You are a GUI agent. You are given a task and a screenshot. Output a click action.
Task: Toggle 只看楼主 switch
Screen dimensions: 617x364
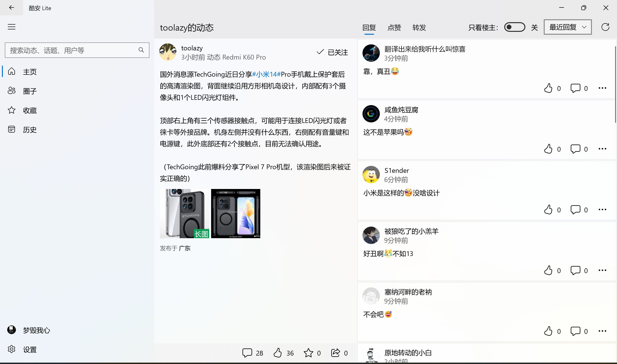pyautogui.click(x=515, y=27)
